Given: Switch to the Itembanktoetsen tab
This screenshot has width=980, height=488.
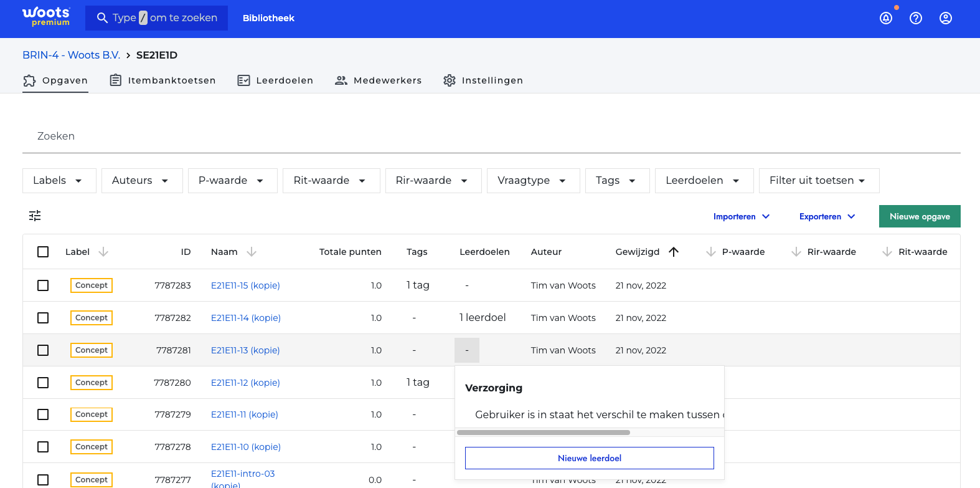Looking at the screenshot, I should click(163, 80).
